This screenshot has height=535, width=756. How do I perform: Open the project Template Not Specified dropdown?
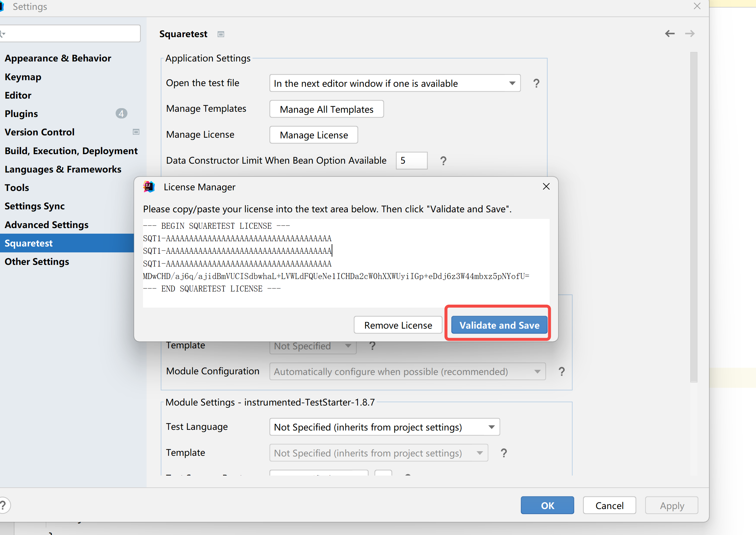click(313, 346)
